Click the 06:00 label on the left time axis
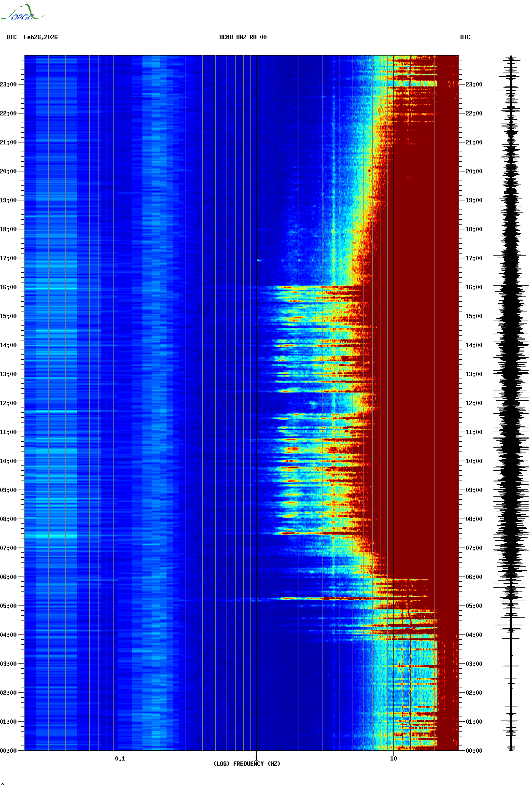 [x=8, y=577]
